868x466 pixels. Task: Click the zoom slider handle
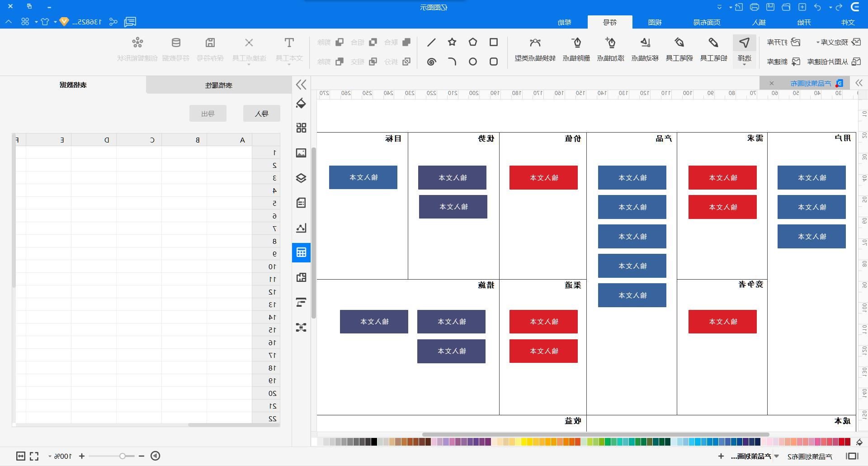(x=123, y=456)
